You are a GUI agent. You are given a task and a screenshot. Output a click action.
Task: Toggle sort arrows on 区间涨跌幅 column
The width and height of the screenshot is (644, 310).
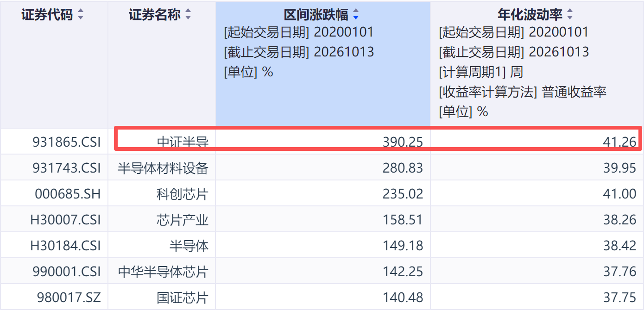click(356, 15)
